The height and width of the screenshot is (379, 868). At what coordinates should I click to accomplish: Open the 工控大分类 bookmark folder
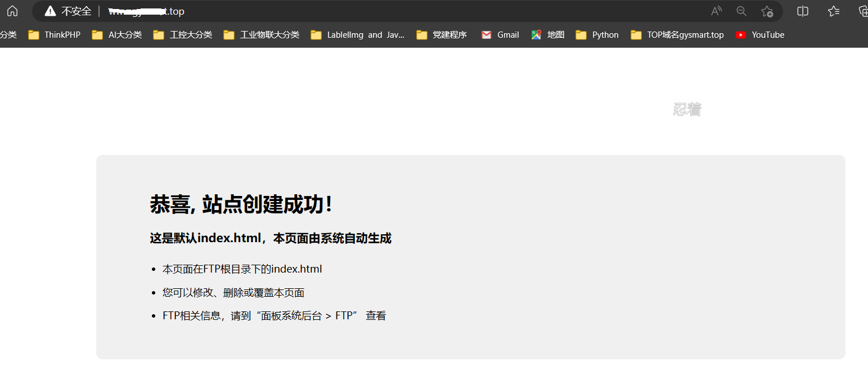pyautogui.click(x=183, y=35)
